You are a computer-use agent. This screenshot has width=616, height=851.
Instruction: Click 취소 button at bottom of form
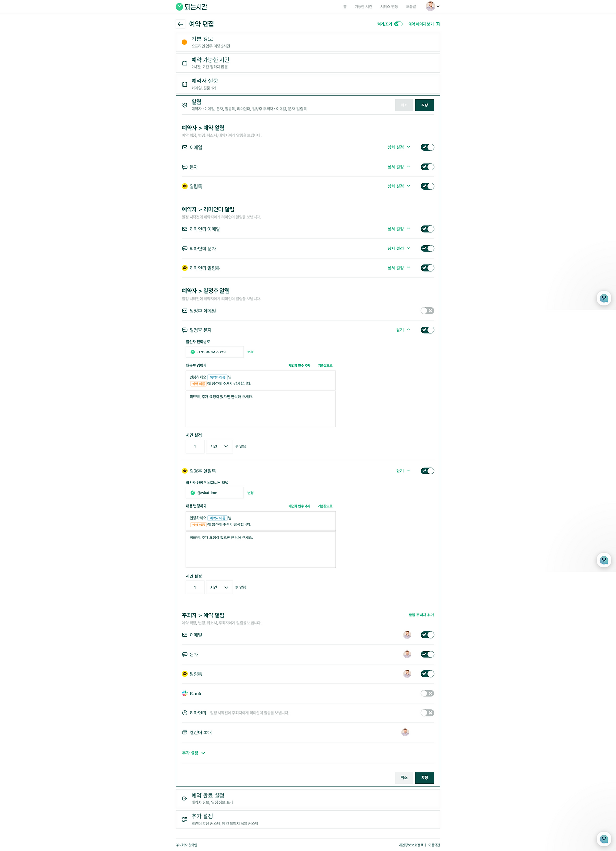tap(404, 778)
